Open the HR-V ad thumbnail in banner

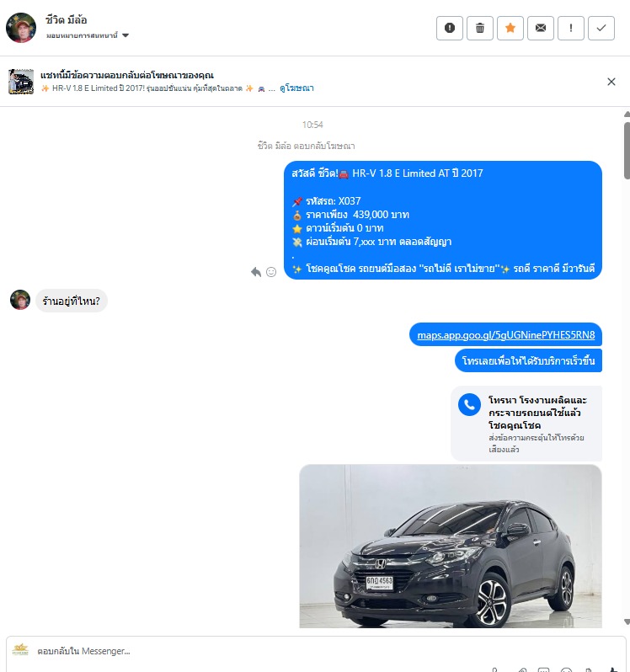click(x=21, y=82)
